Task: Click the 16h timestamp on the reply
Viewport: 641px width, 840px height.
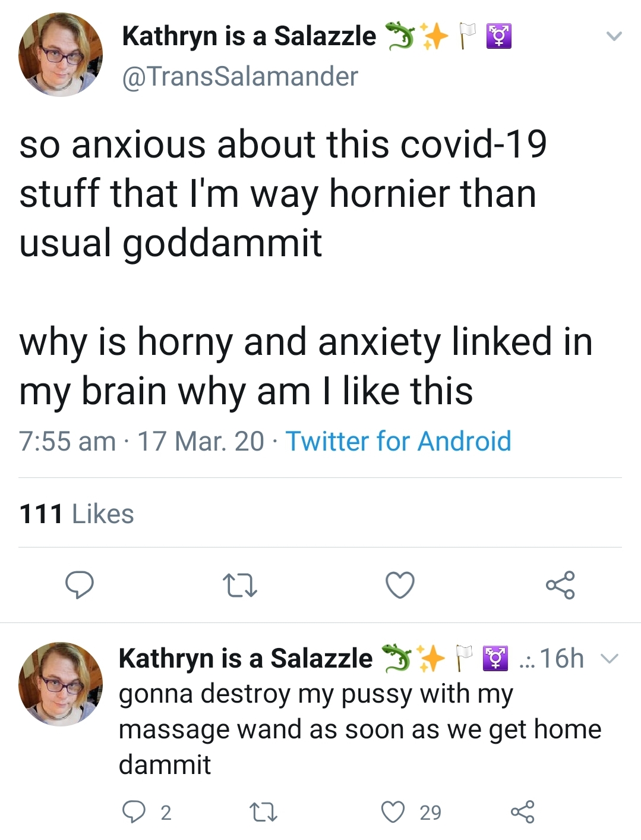Action: [561, 659]
